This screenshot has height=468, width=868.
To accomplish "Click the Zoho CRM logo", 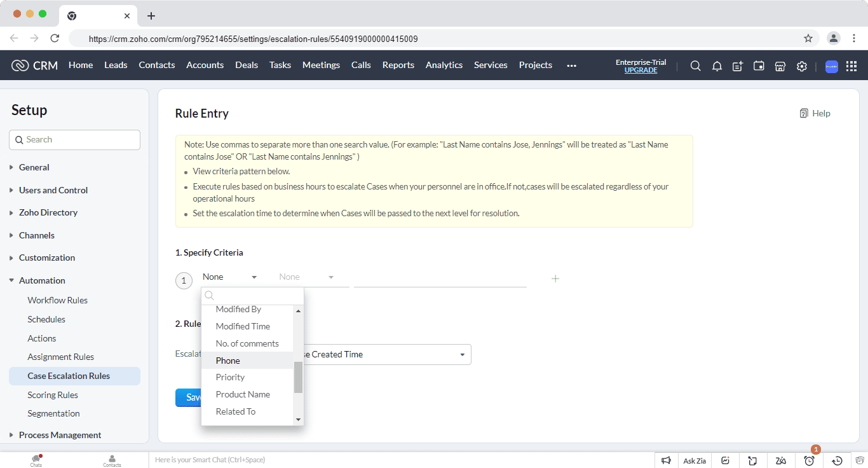I will [x=35, y=65].
